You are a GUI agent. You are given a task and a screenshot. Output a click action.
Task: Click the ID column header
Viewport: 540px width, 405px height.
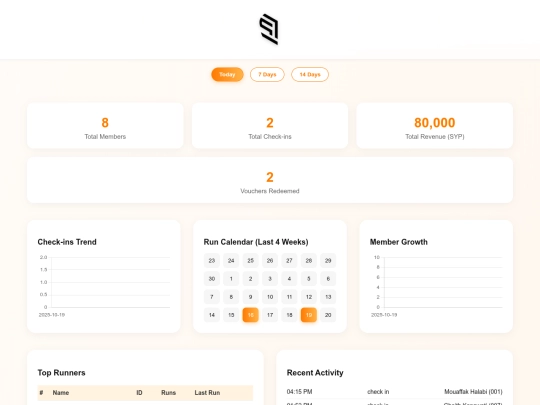pyautogui.click(x=139, y=393)
